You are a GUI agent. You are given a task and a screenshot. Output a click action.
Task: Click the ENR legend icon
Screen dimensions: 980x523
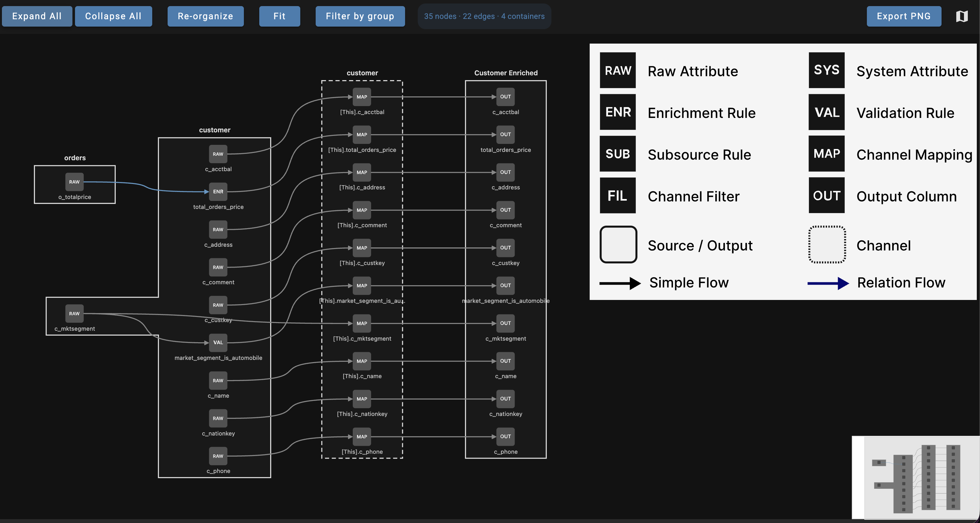click(x=618, y=112)
